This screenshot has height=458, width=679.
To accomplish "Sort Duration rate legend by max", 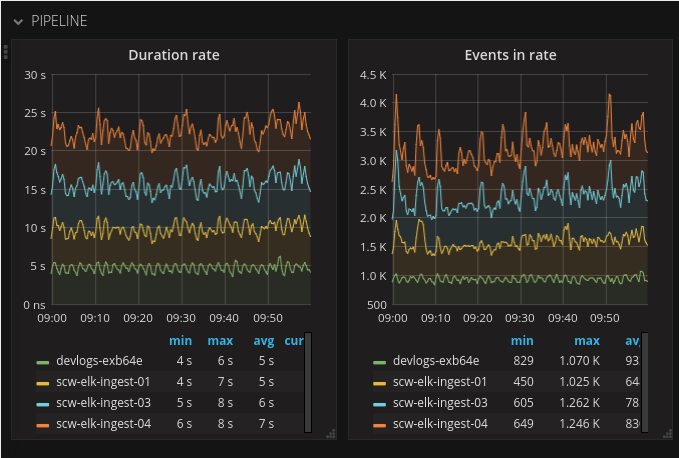I will 220,341.
